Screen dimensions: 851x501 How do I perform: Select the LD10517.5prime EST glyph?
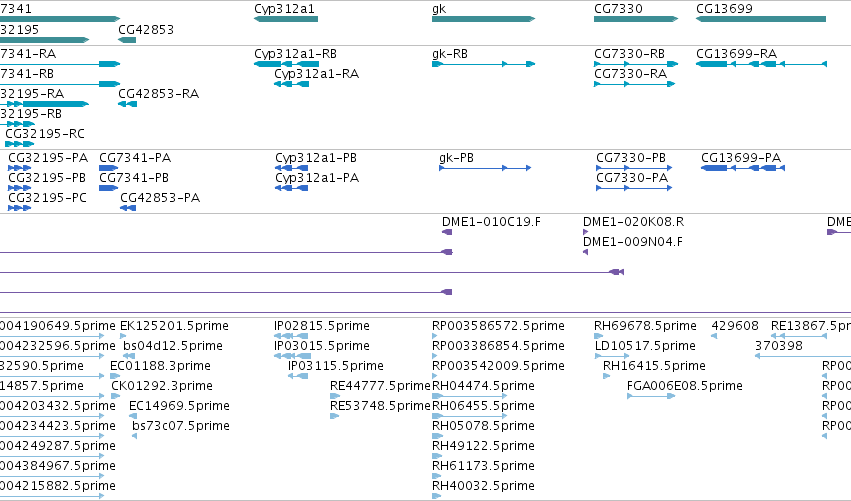(612, 356)
